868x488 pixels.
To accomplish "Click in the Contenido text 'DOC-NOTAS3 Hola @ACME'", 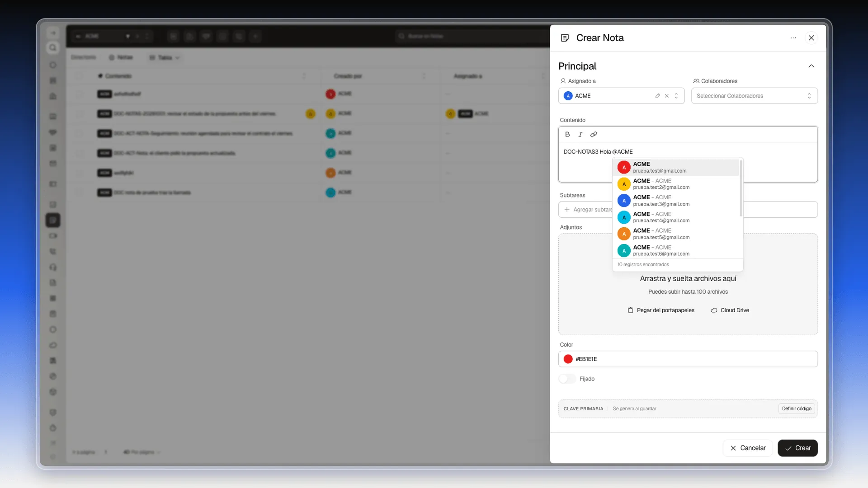I will (x=598, y=152).
